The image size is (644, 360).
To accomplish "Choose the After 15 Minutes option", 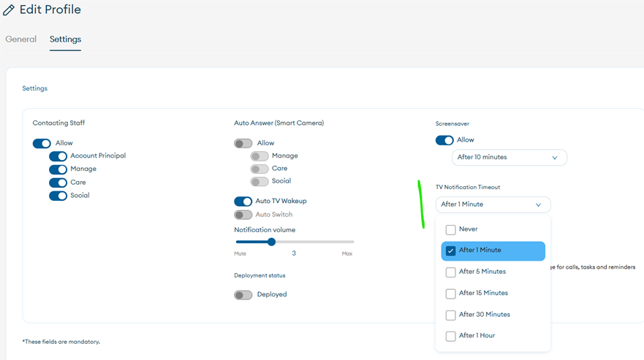I will tap(451, 294).
